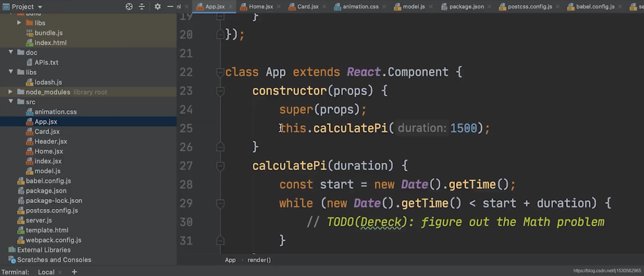
Task: Select lodash.js file
Action: tap(48, 82)
